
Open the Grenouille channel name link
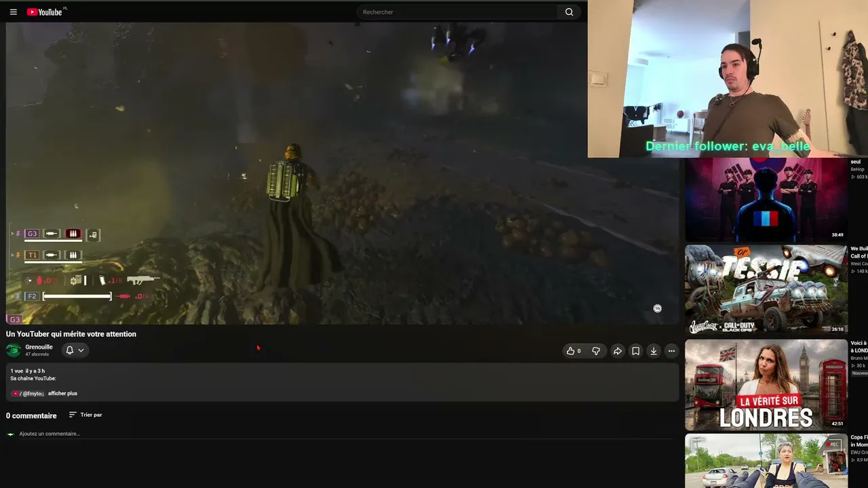coord(39,347)
